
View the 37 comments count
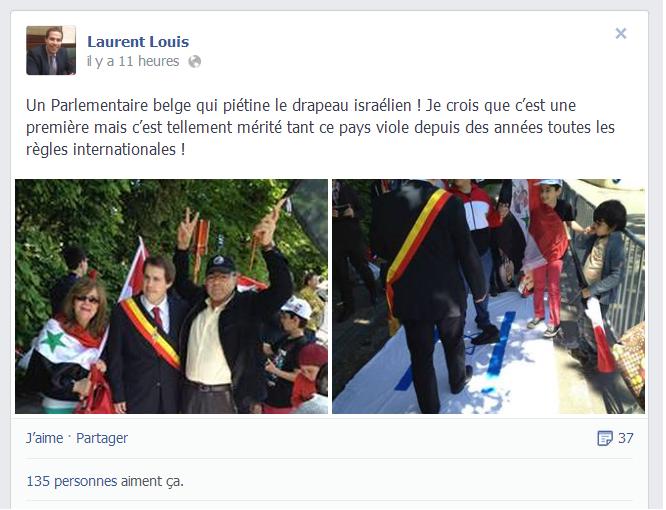[x=626, y=438]
